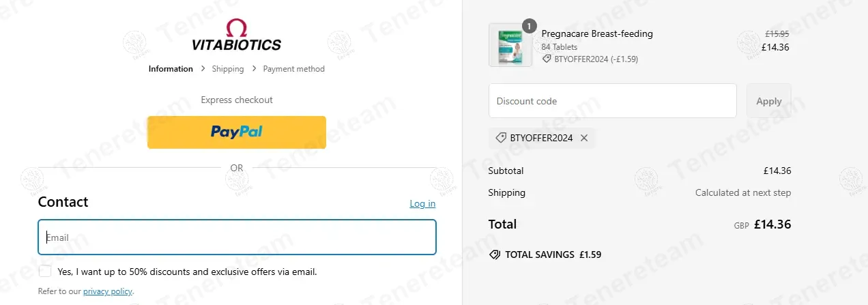This screenshot has height=305, width=868.
Task: Click the chevron before Payment method
Action: [254, 69]
